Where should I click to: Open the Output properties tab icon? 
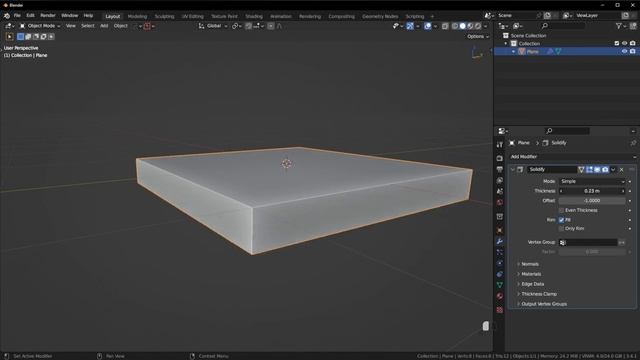[x=500, y=169]
